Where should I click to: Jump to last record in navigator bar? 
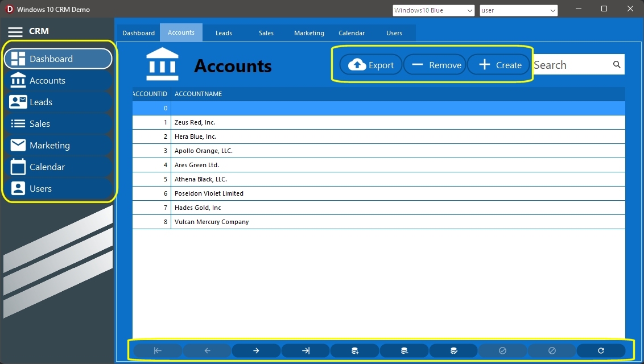[x=306, y=351]
